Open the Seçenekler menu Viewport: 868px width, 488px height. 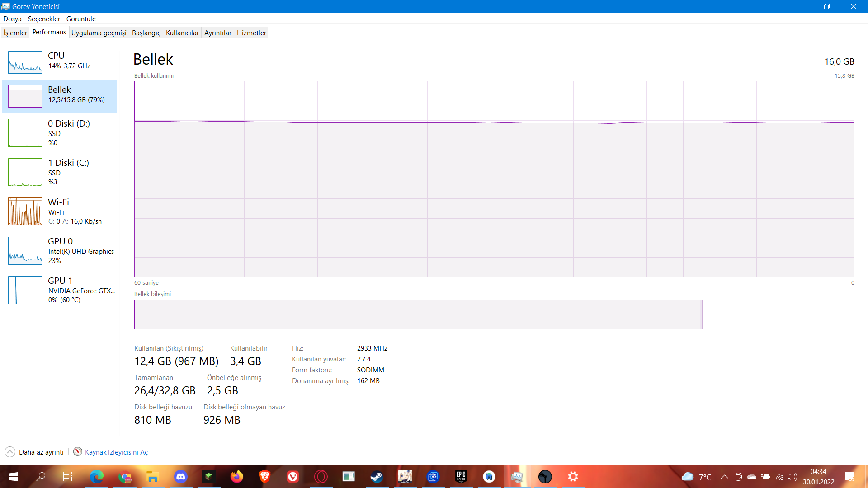point(44,19)
